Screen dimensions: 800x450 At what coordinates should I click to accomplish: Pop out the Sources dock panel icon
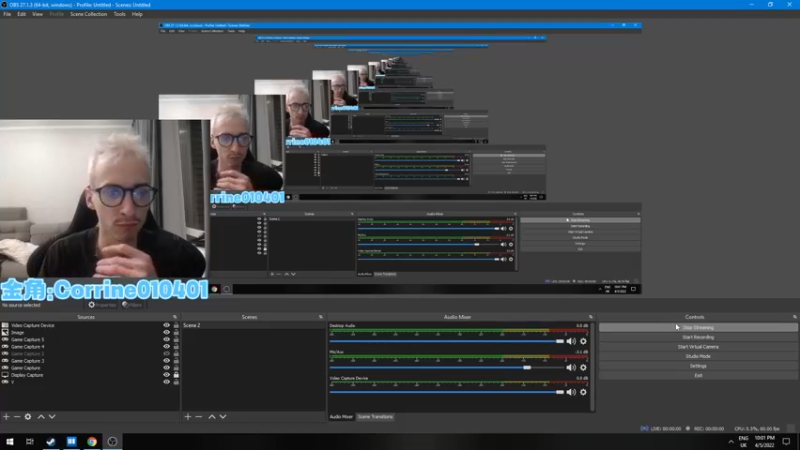175,317
